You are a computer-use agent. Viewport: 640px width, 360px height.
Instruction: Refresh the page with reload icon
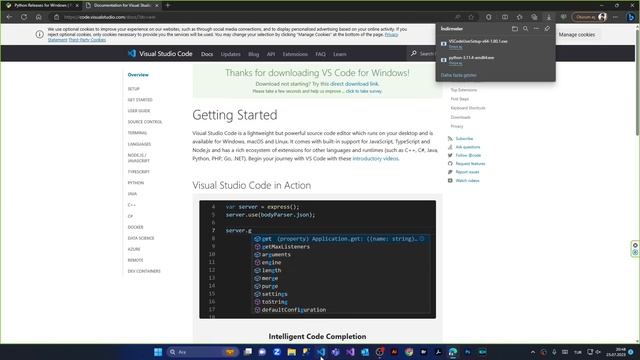[24, 17]
